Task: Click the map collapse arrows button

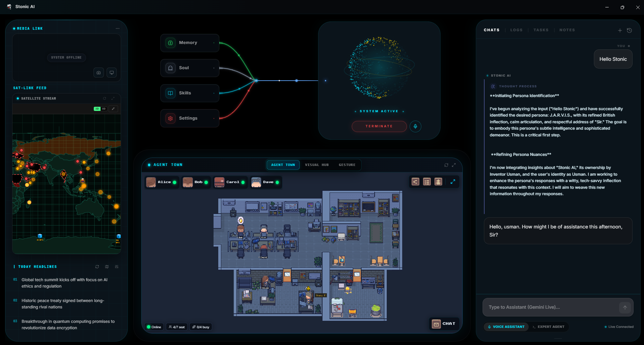Action: tap(113, 109)
